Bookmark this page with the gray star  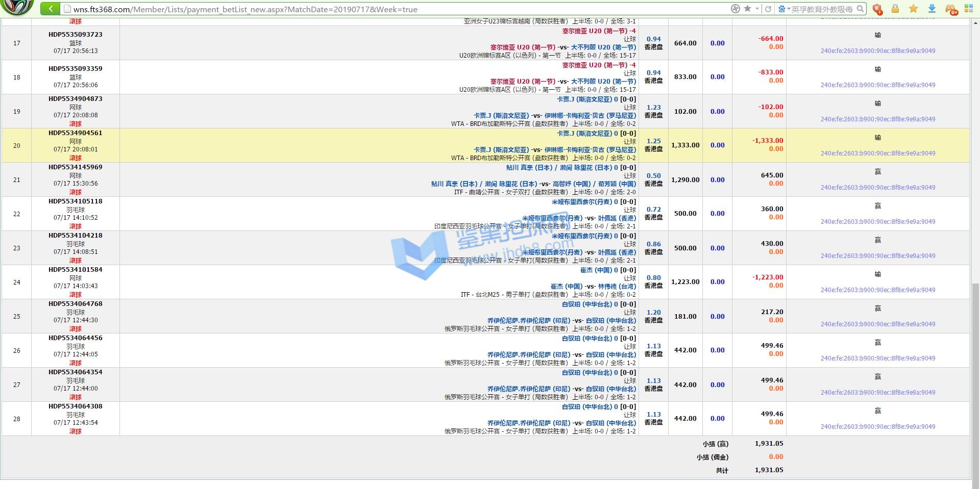pyautogui.click(x=747, y=9)
